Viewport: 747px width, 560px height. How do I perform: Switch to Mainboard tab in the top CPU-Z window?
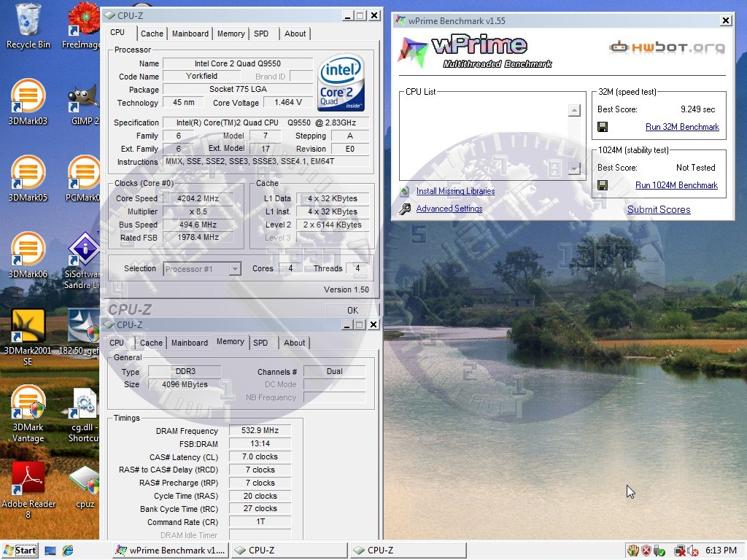190,34
